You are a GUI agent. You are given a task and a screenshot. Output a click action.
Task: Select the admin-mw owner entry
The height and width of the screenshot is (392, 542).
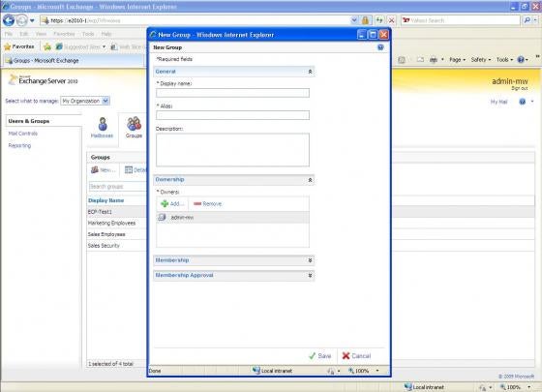(232, 218)
